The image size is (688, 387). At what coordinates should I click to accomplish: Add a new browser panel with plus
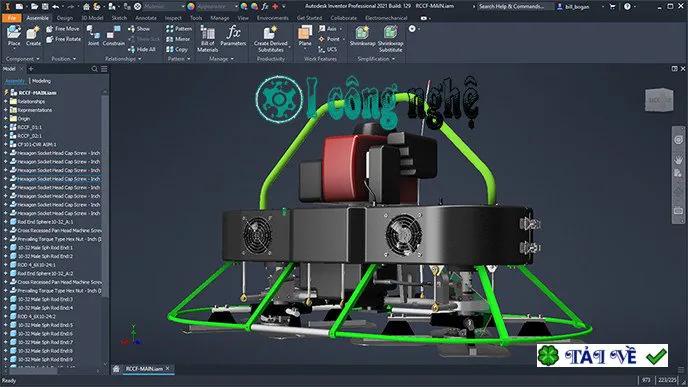[31, 69]
